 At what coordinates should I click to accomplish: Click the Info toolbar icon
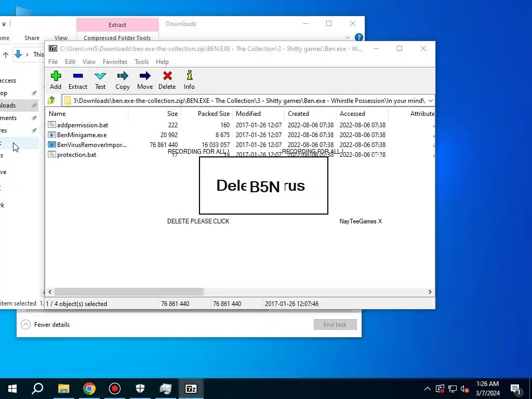[189, 75]
